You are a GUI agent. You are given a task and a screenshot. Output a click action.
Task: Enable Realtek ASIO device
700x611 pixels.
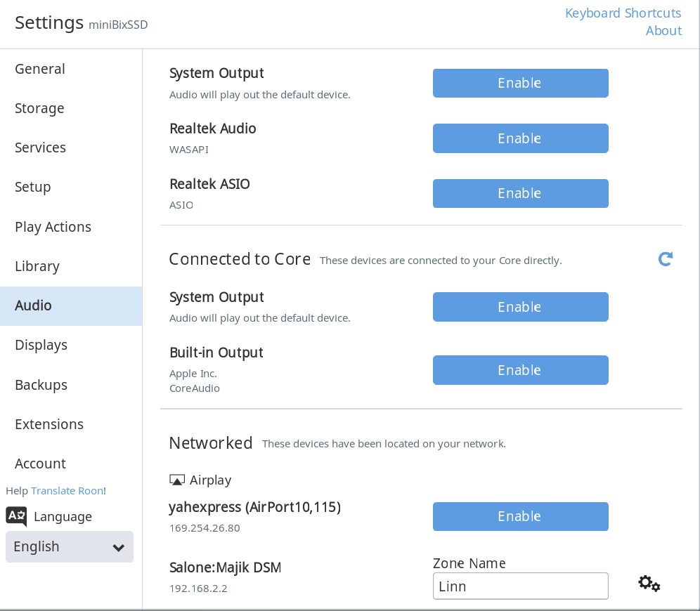521,194
